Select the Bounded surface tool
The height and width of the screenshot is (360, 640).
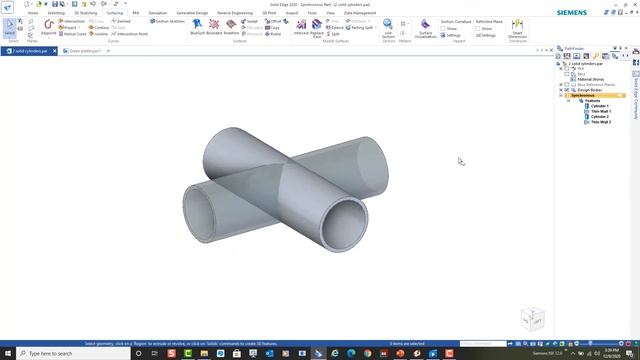click(x=214, y=27)
